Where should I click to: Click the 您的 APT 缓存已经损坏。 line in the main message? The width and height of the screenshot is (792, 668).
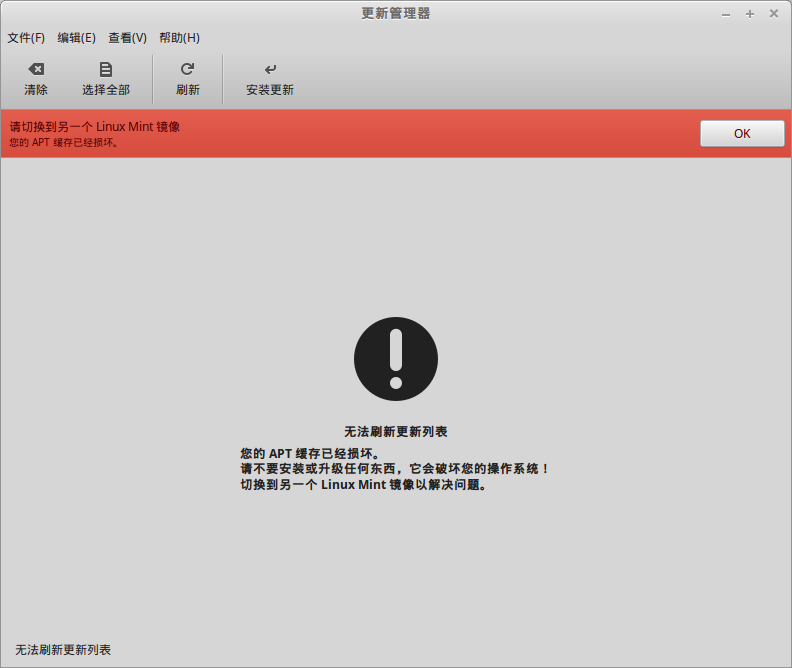310,453
